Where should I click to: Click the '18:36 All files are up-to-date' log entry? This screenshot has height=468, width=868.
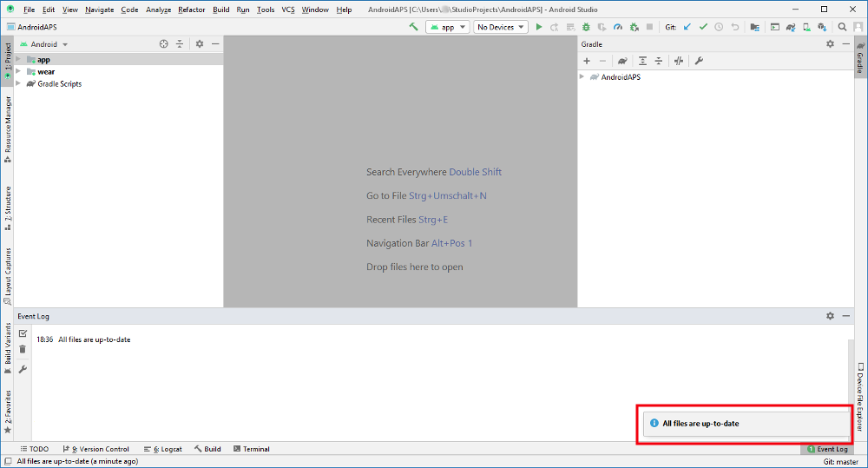[83, 339]
